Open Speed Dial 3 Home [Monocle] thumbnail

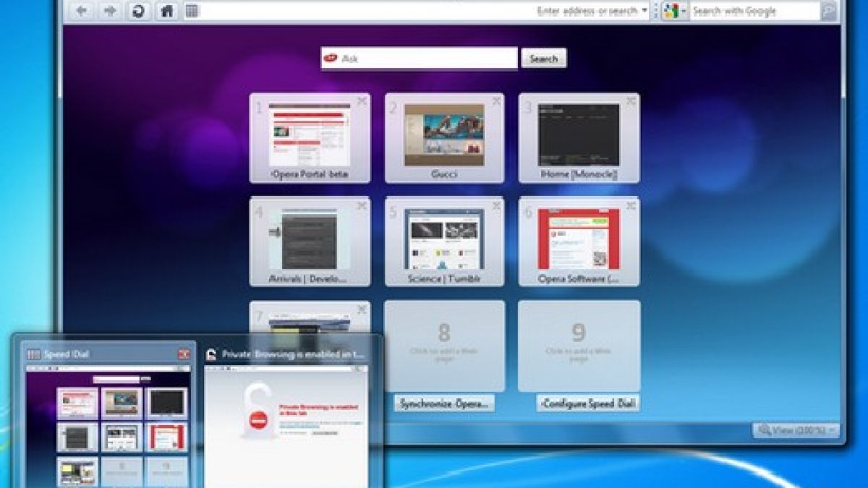pyautogui.click(x=579, y=137)
